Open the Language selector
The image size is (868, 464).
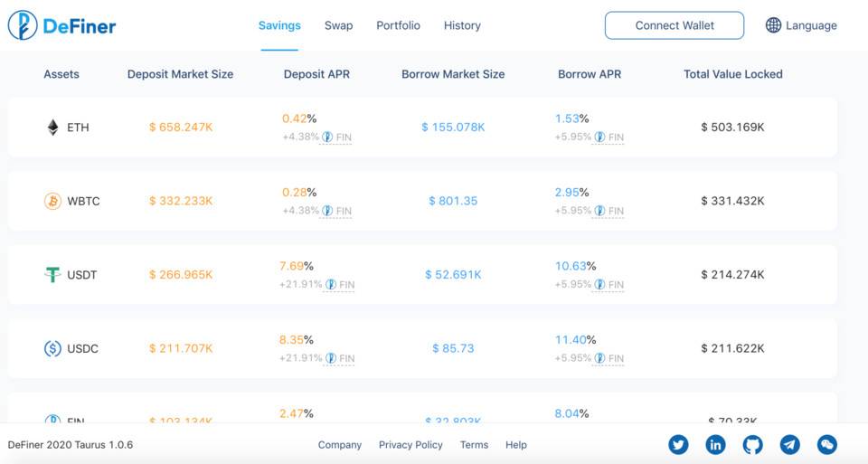pyautogui.click(x=801, y=25)
